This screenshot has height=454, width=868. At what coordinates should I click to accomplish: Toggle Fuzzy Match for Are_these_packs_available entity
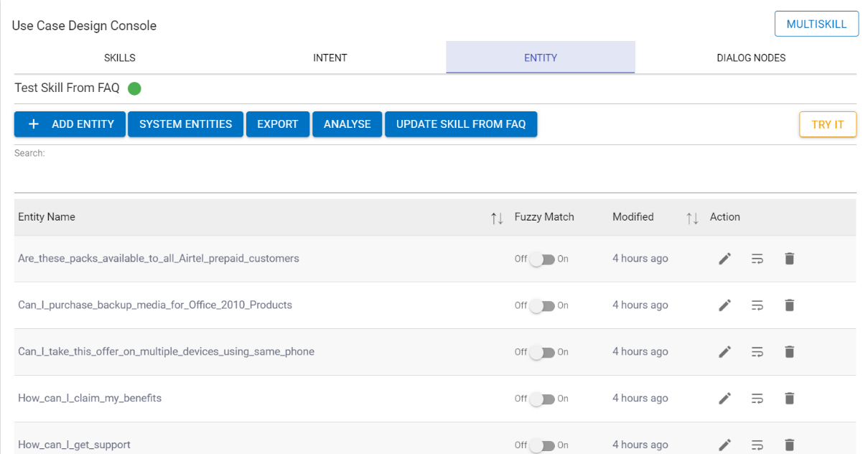[542, 259]
